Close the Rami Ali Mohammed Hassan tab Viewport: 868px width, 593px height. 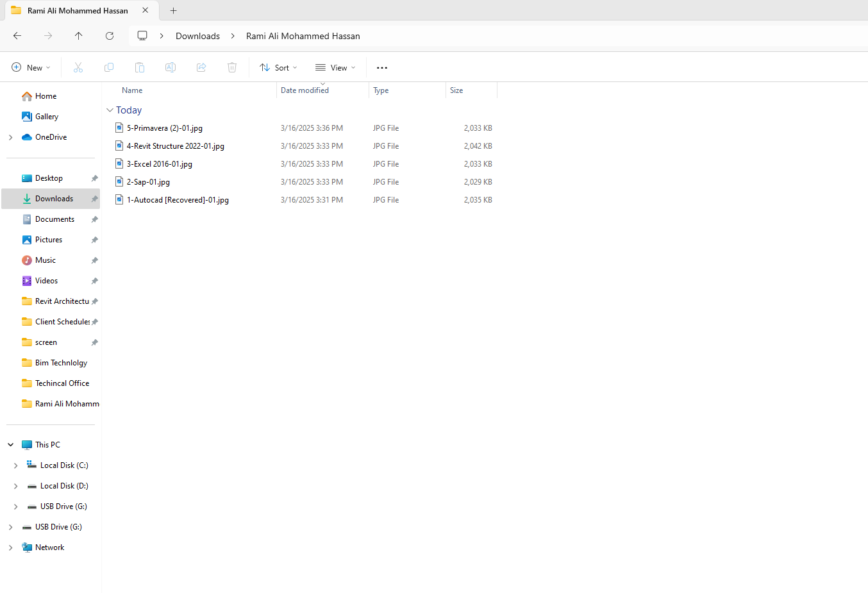pos(146,10)
